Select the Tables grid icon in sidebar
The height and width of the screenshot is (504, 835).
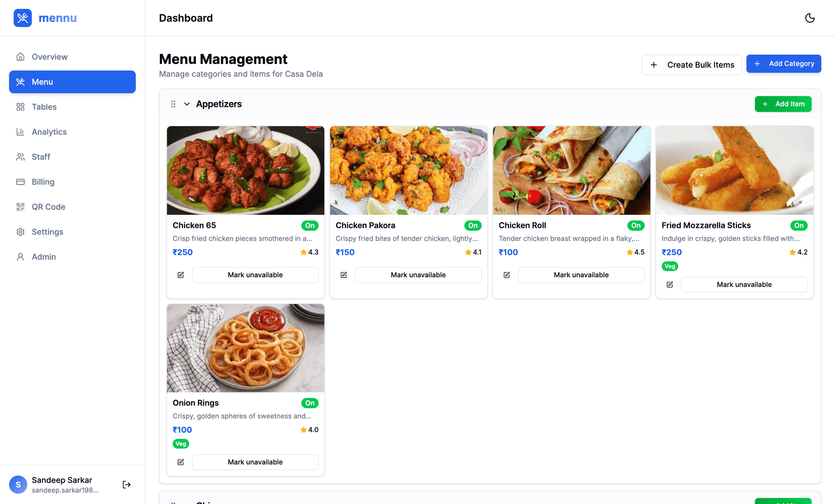20,107
